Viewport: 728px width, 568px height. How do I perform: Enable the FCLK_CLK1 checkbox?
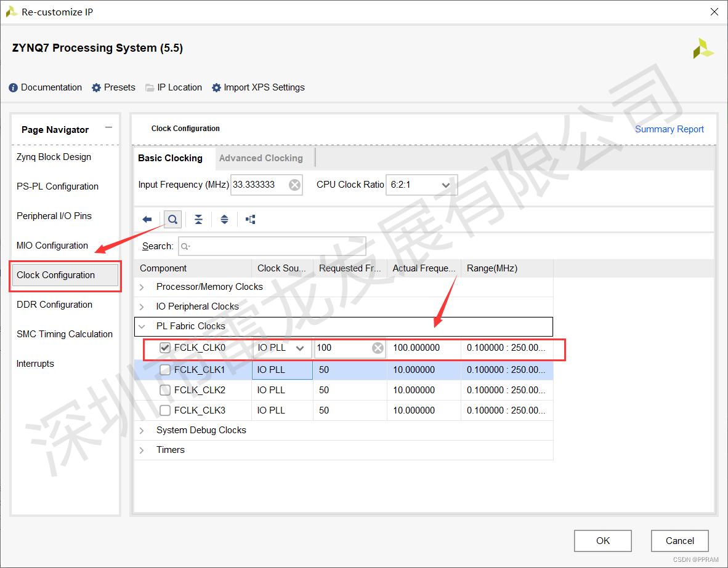[x=165, y=370]
